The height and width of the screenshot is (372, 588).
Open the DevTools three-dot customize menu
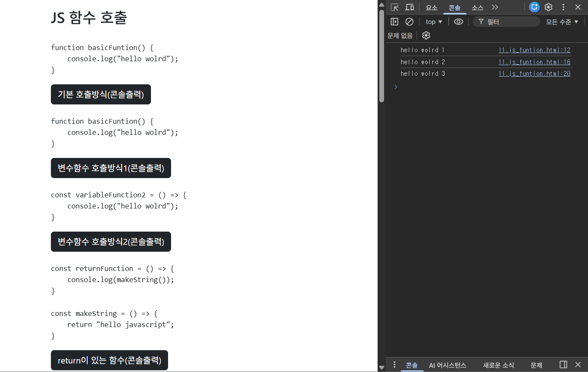pyautogui.click(x=563, y=7)
